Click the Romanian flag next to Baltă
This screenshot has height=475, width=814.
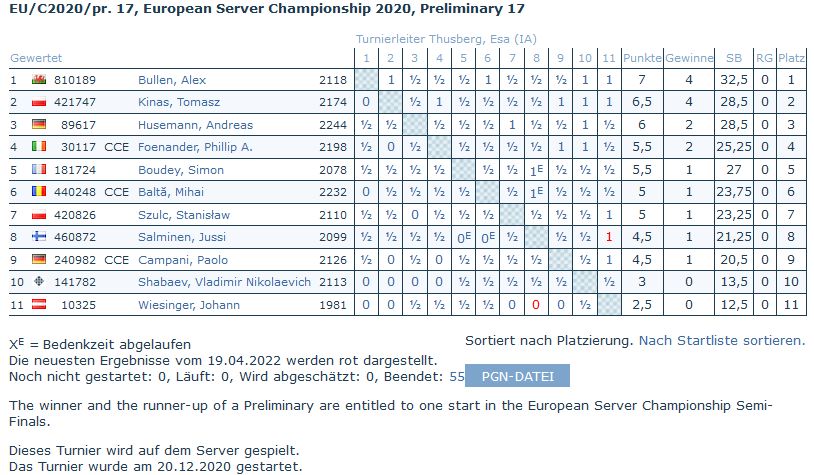pos(39,192)
